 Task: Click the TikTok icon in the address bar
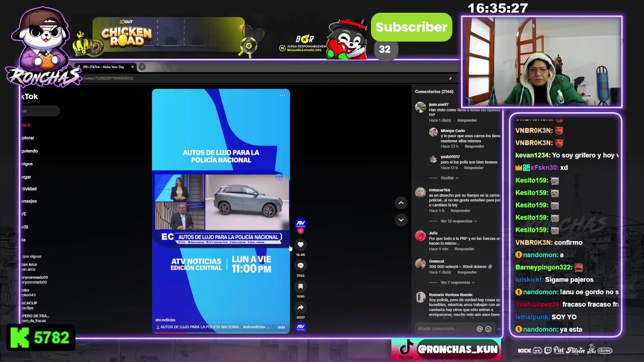click(450, 78)
